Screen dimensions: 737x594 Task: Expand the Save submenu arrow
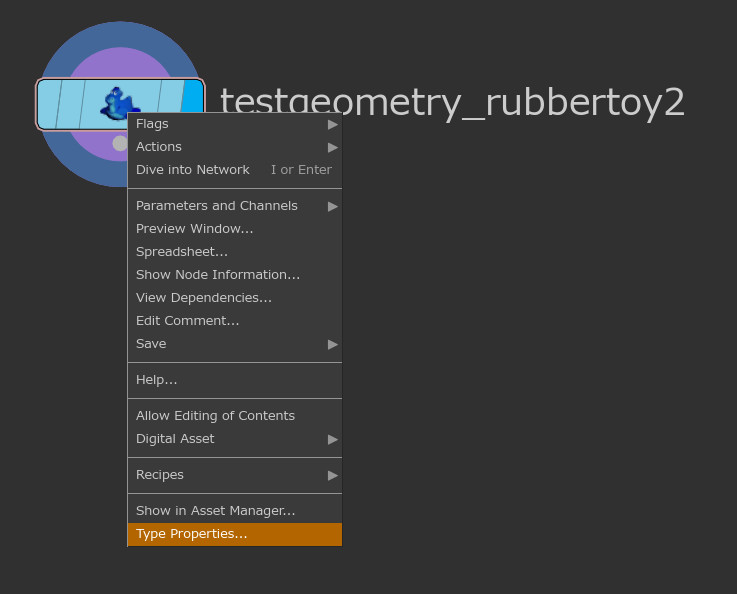pos(332,344)
